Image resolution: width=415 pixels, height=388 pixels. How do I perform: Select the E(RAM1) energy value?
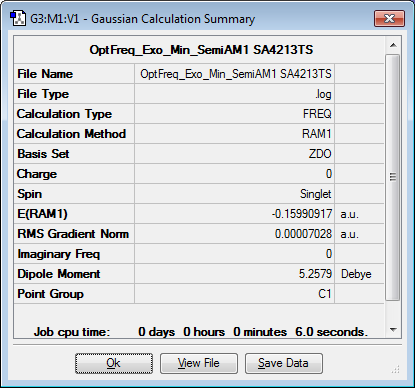tap(235, 214)
